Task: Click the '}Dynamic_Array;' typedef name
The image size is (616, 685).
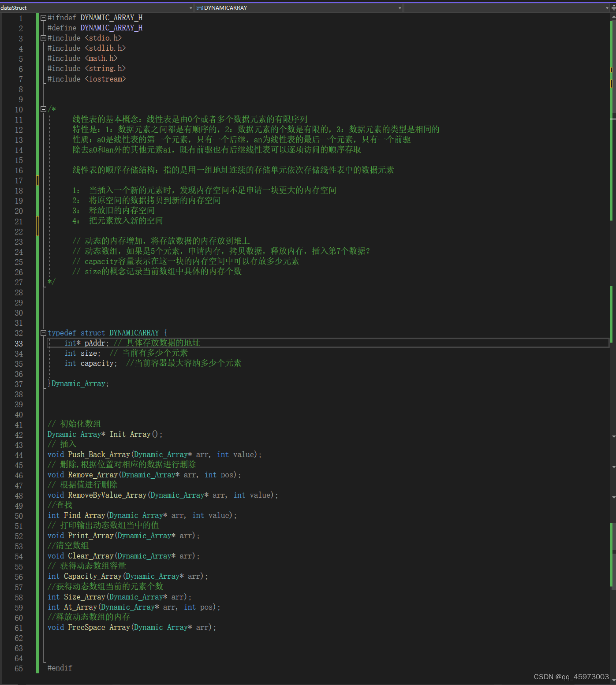Action: 78,383
